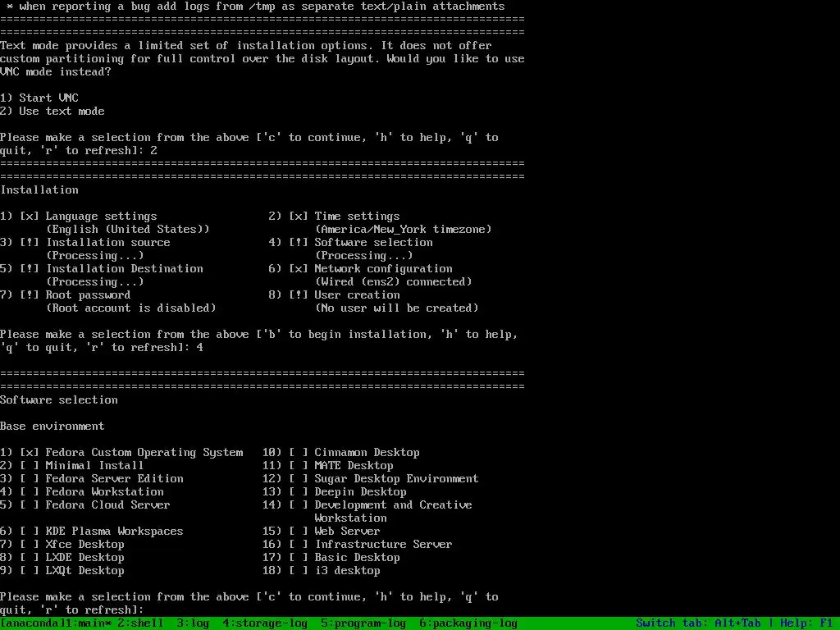The height and width of the screenshot is (630, 840).
Task: Open the 4:storage-log tab
Action: click(x=265, y=623)
